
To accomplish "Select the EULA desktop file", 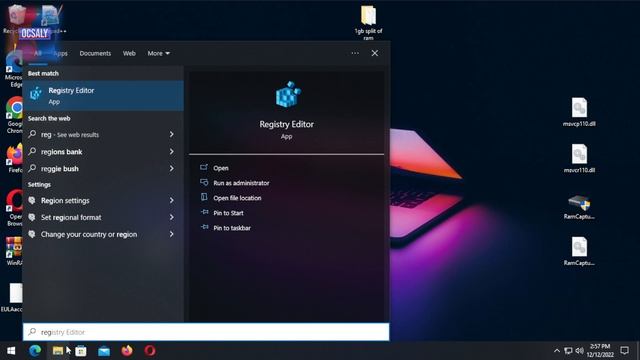I will coord(13,297).
